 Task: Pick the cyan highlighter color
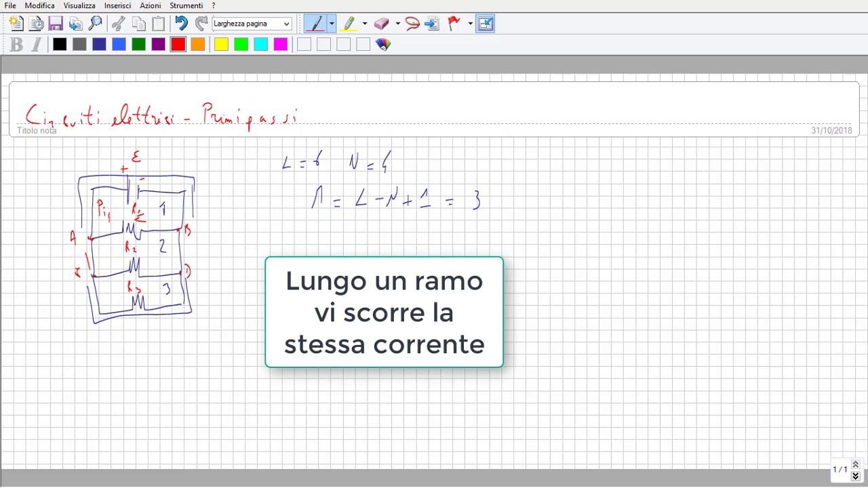260,45
